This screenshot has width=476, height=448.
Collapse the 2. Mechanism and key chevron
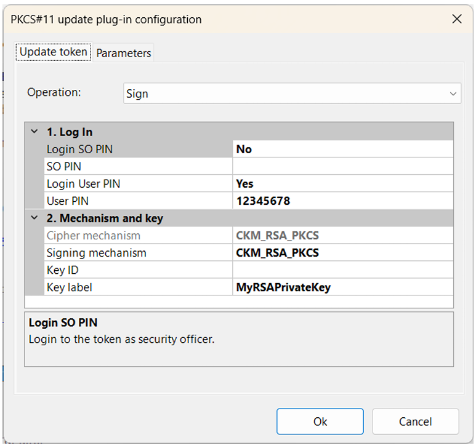34,218
